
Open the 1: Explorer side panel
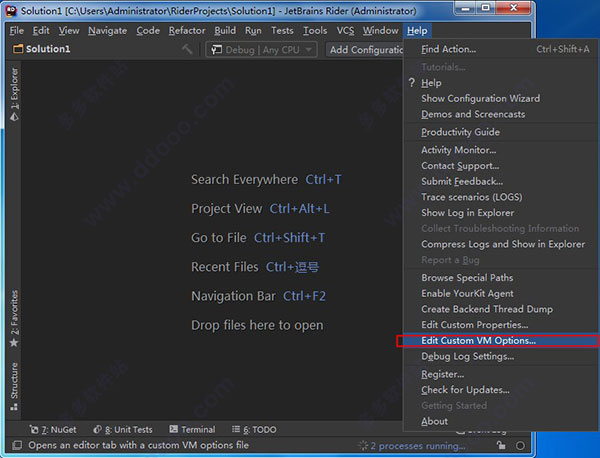pos(14,95)
